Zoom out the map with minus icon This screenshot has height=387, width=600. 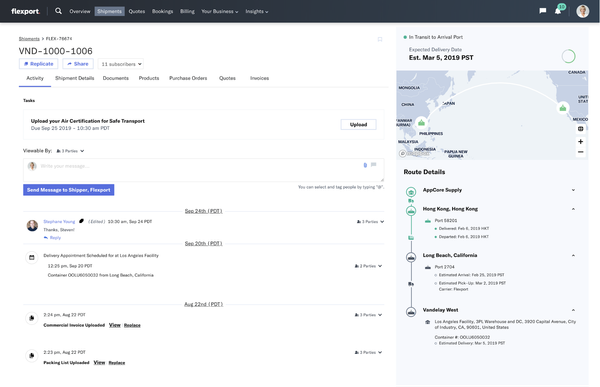point(580,152)
